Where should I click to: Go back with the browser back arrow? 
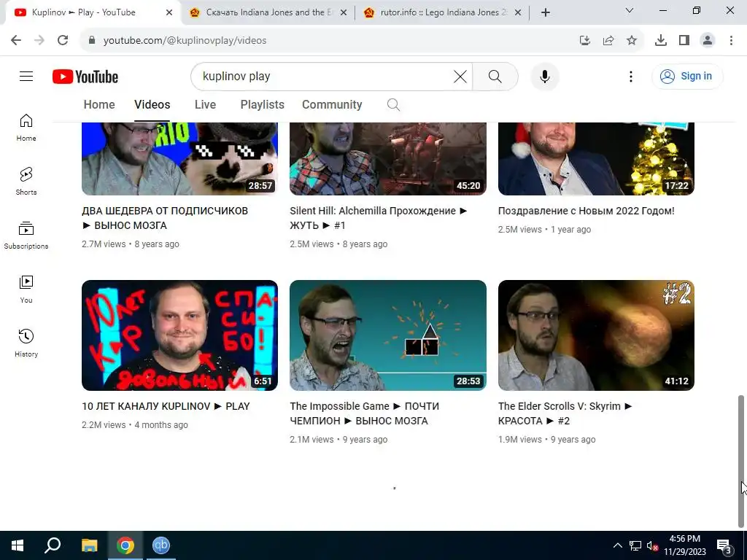16,40
